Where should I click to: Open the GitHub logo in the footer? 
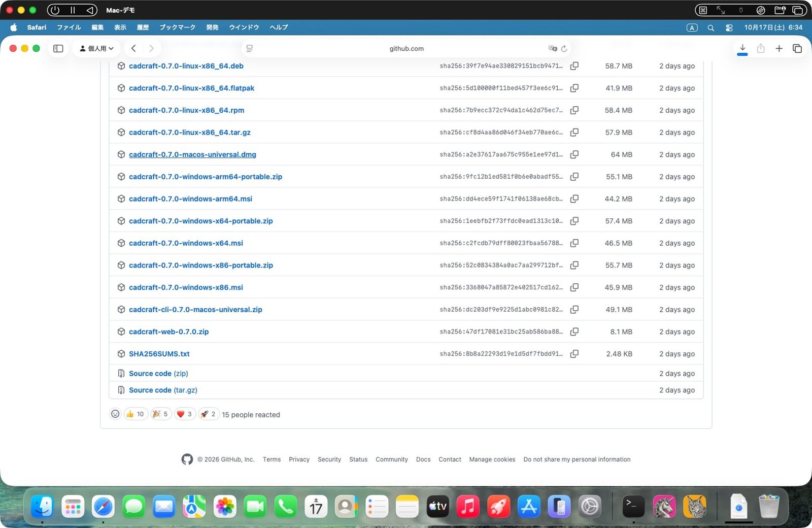187,459
